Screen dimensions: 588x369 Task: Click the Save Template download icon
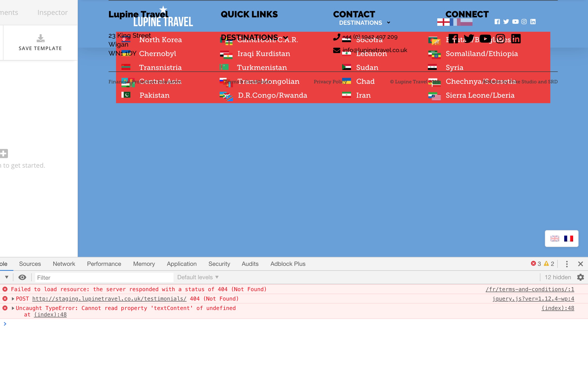coord(40,39)
